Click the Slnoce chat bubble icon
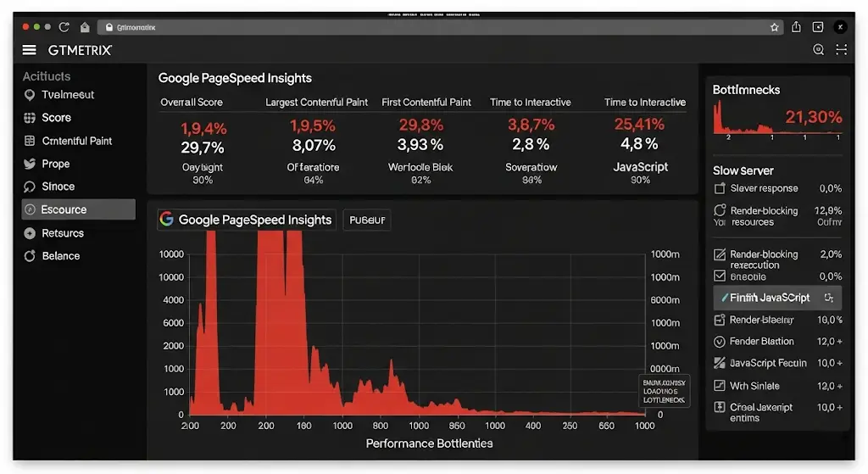The height and width of the screenshot is (474, 868). [x=30, y=187]
